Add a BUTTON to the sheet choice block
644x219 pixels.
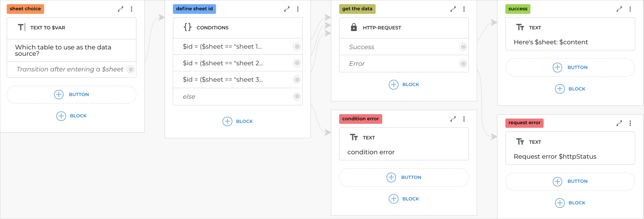coord(71,95)
